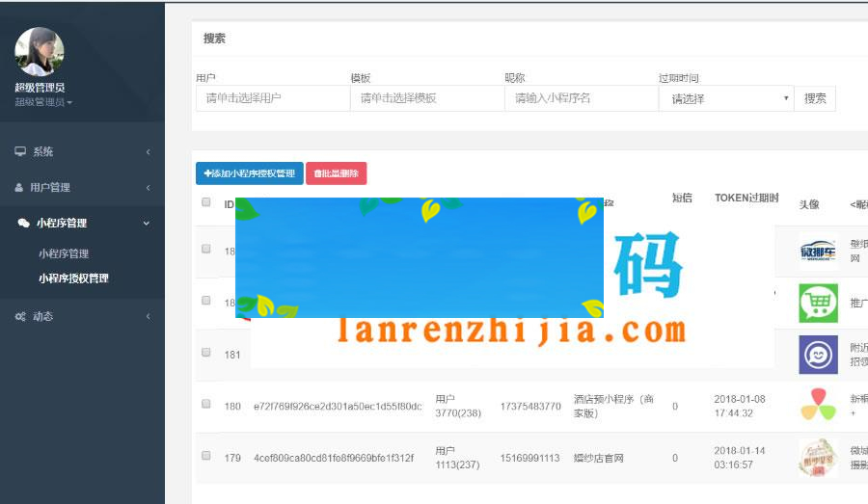Click the 请单击选择用户 input field
Screen dimensions: 868x504
(x=272, y=98)
